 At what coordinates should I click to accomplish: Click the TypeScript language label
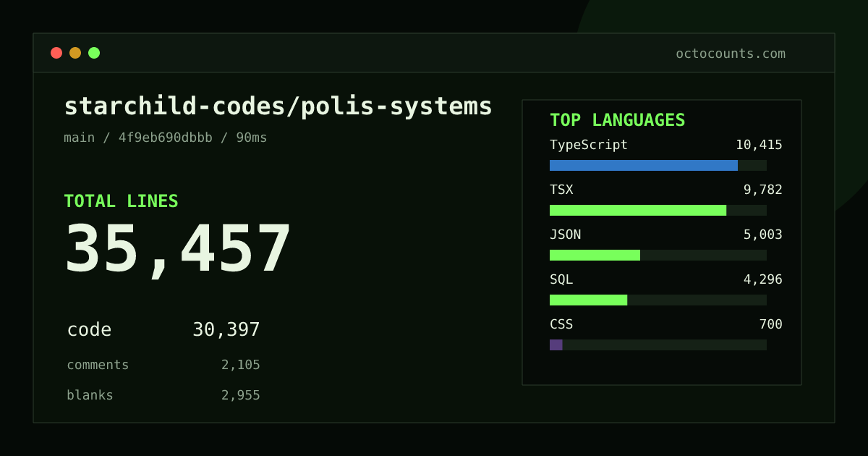click(589, 145)
